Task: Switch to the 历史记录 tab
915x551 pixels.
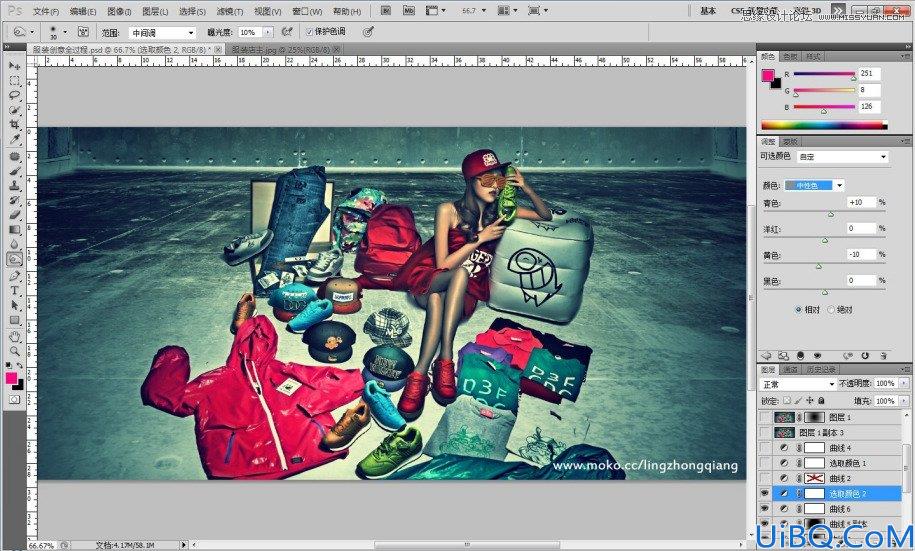Action: pyautogui.click(x=821, y=369)
